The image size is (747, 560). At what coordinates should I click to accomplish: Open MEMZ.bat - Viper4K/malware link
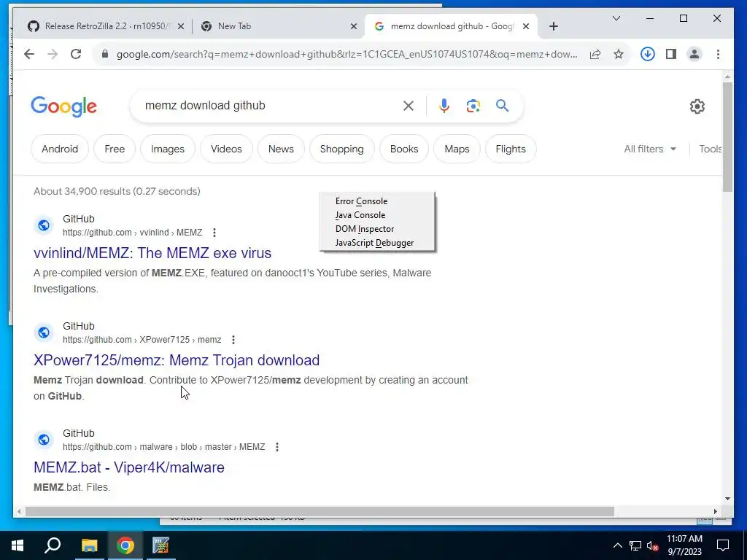click(x=128, y=467)
